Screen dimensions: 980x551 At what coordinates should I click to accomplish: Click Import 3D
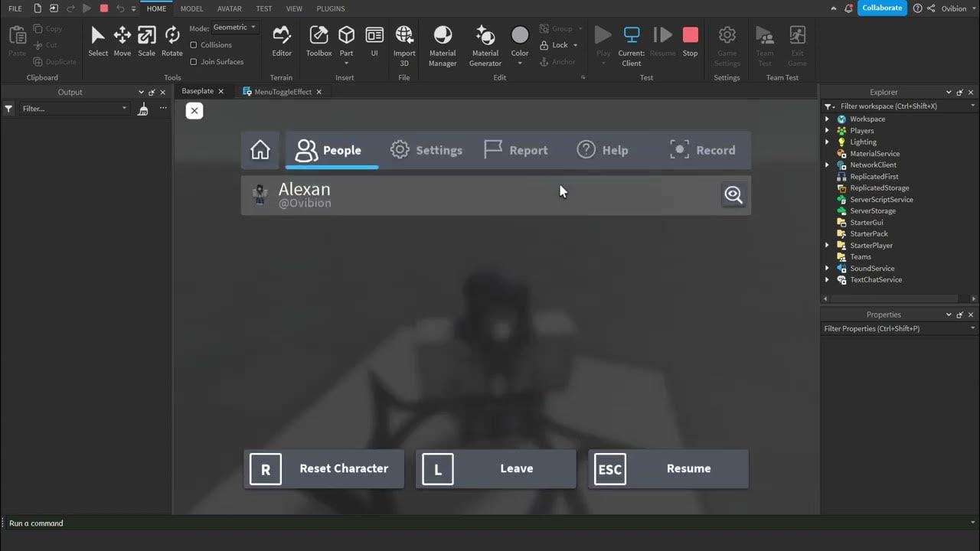404,44
